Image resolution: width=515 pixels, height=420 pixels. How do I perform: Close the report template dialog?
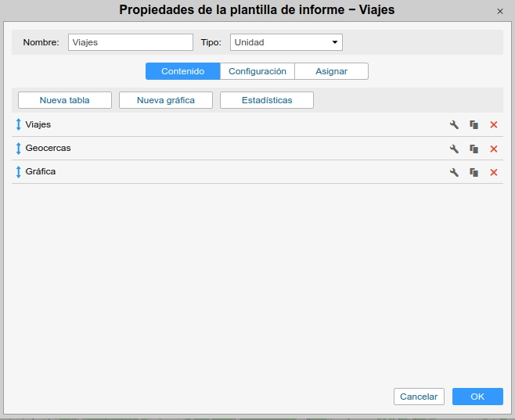pyautogui.click(x=500, y=12)
